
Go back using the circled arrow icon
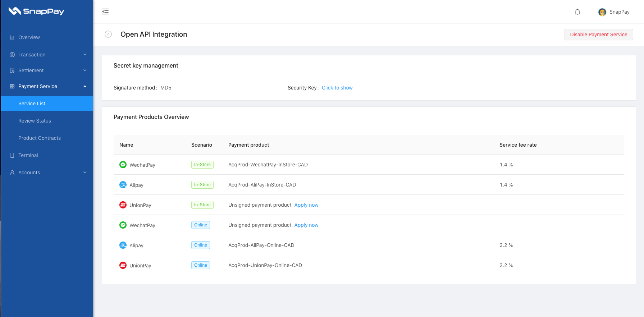[108, 34]
